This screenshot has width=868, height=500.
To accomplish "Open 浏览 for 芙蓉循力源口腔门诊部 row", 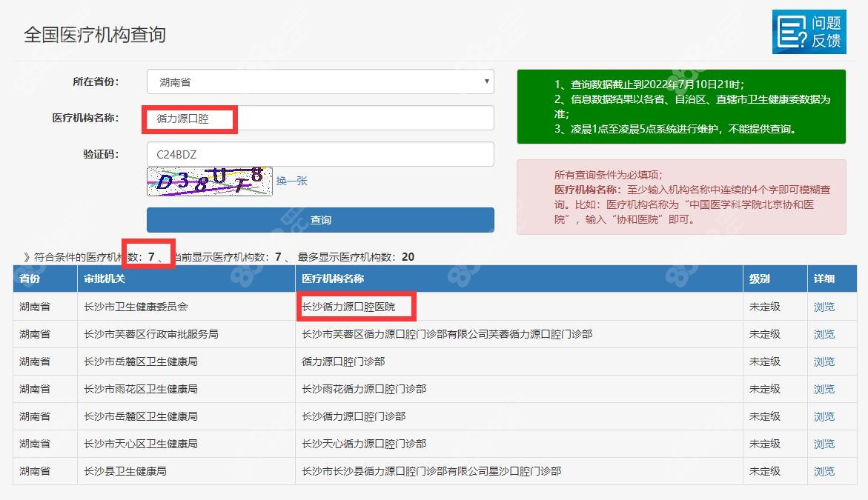I will pos(824,335).
